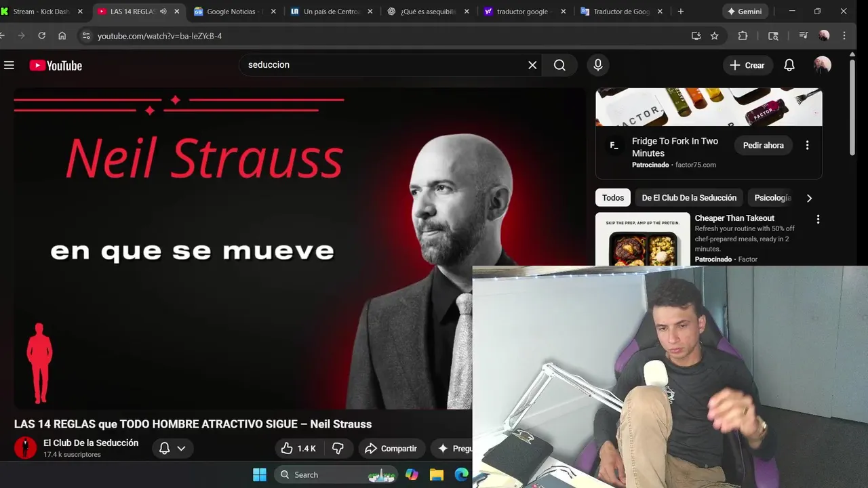868x488 pixels.
Task: Dislike the video with thumbs down
Action: click(x=338, y=449)
